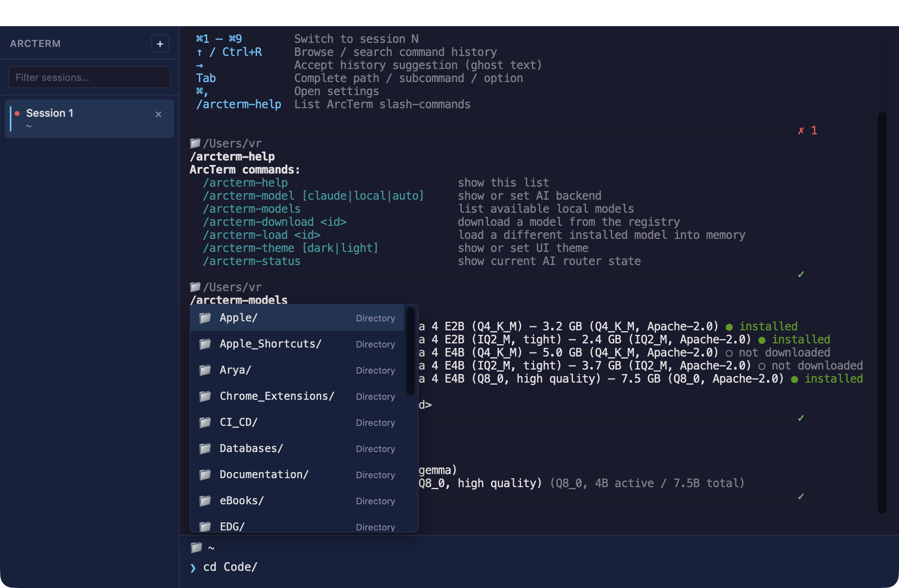Viewport: 899px width, 588px height.
Task: Close Session 1 with the x icon
Action: point(159,114)
